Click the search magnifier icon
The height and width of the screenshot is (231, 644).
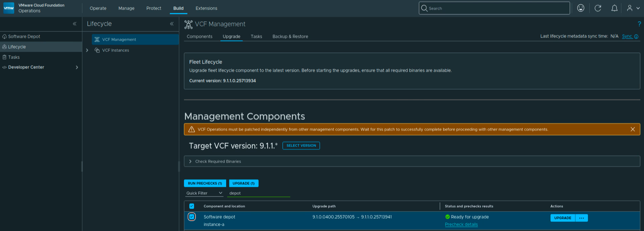tap(424, 8)
